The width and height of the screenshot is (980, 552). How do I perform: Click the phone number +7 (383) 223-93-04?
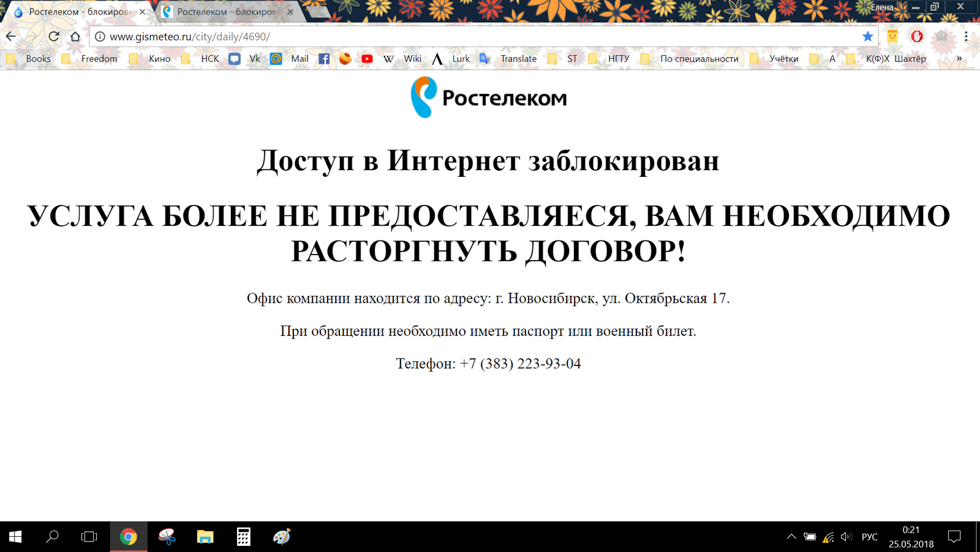coord(520,364)
